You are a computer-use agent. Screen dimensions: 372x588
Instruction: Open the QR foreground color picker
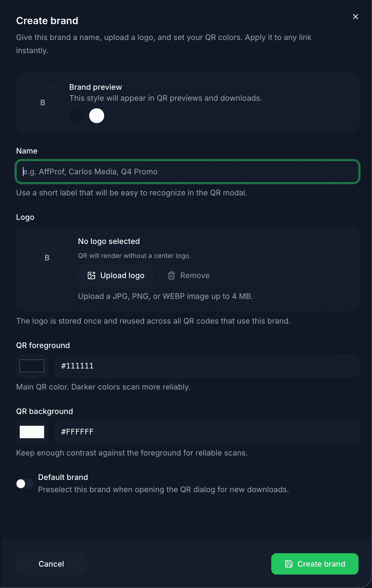[x=32, y=366]
